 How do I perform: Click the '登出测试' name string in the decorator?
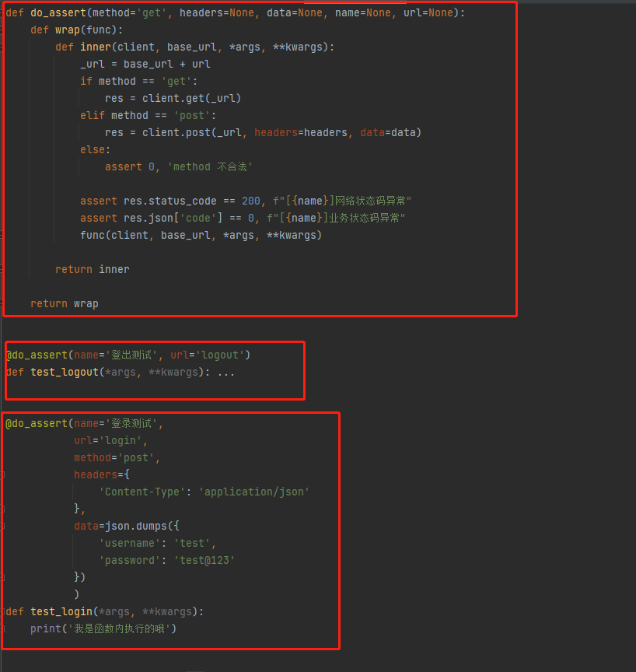131,355
